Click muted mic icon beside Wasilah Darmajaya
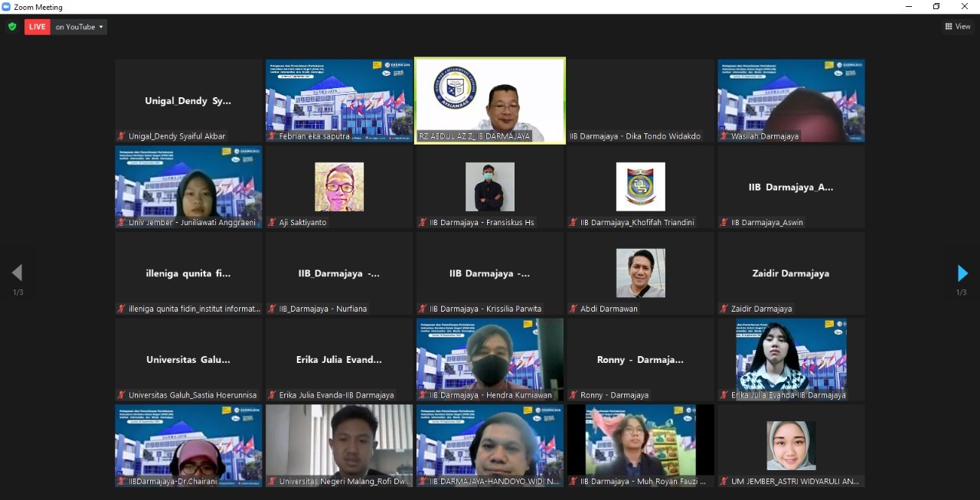The height and width of the screenshot is (500, 980). point(724,136)
